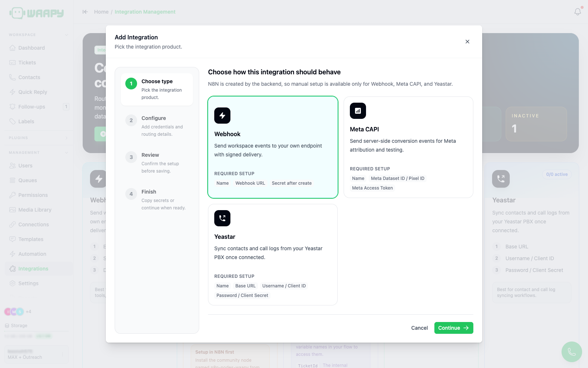Screen dimensions: 588x368
Task: Go to step 1 Choose type
Action: coord(157,89)
